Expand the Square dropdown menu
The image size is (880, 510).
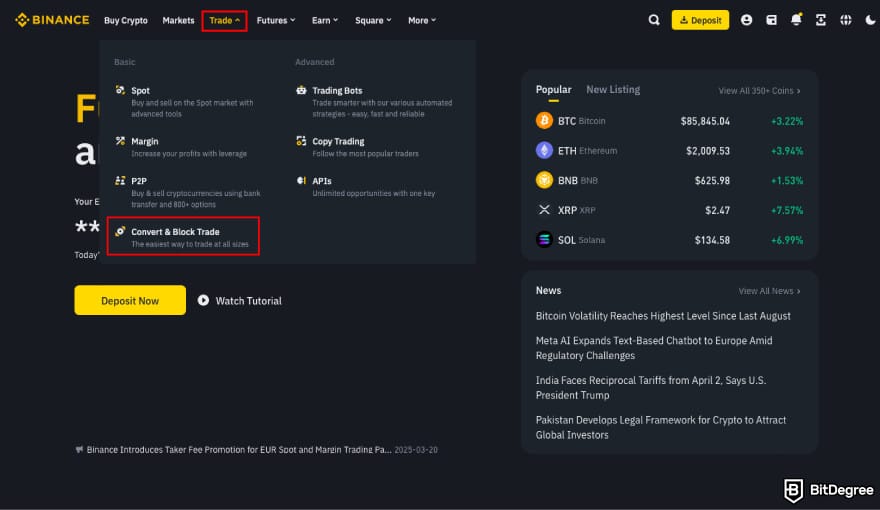pyautogui.click(x=373, y=20)
